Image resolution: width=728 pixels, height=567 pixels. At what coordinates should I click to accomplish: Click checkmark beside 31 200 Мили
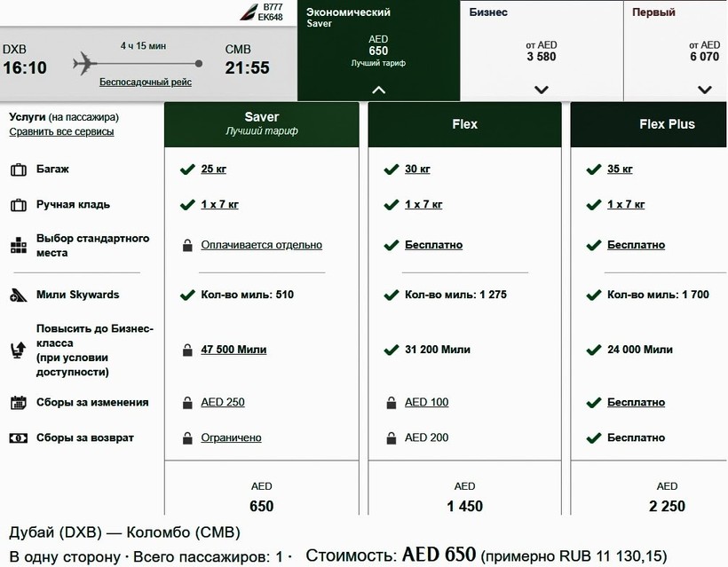[392, 350]
